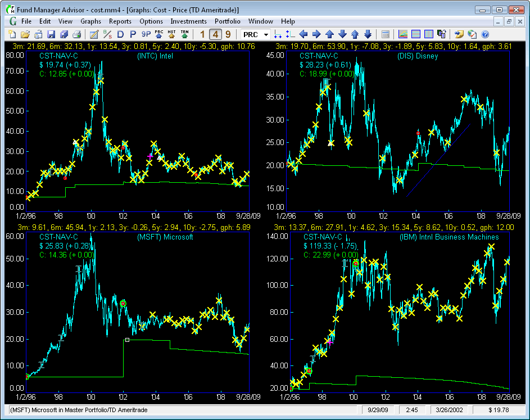Open the Investments menu

point(188,21)
